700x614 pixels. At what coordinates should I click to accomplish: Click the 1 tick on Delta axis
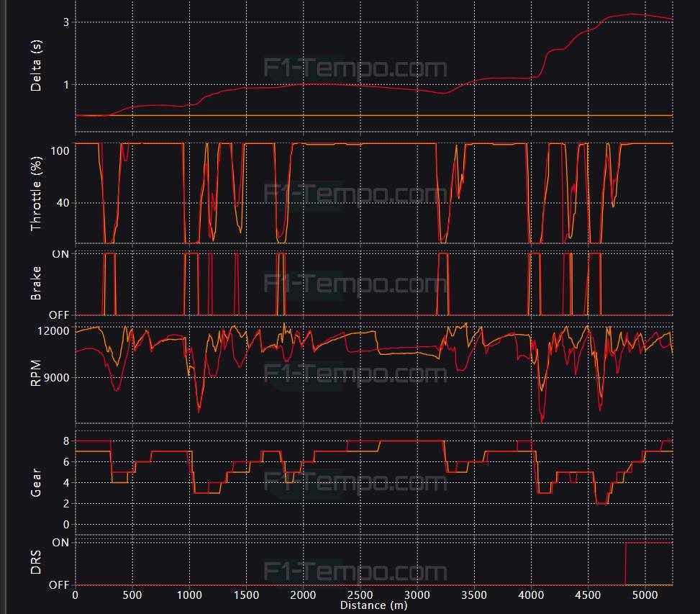pyautogui.click(x=66, y=84)
